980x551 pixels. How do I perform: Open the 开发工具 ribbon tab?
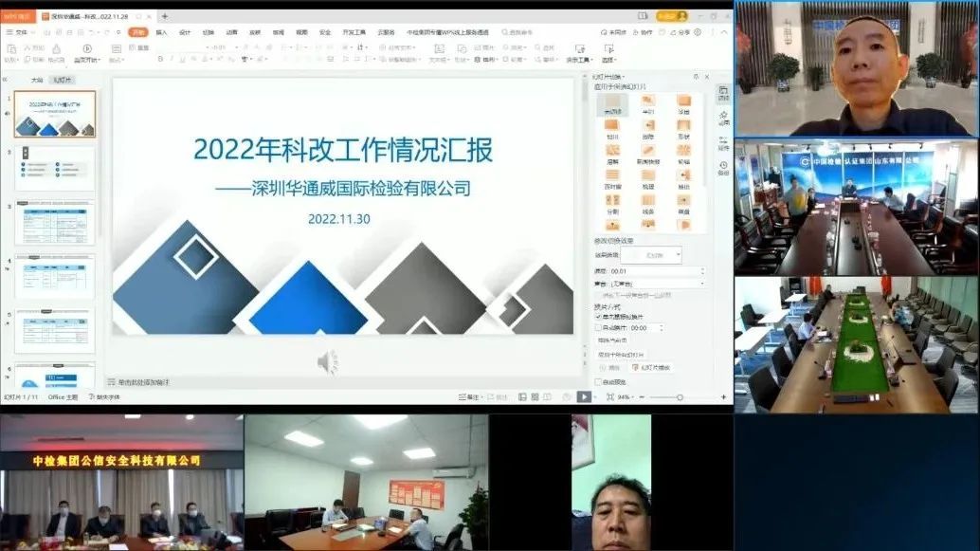(x=354, y=32)
